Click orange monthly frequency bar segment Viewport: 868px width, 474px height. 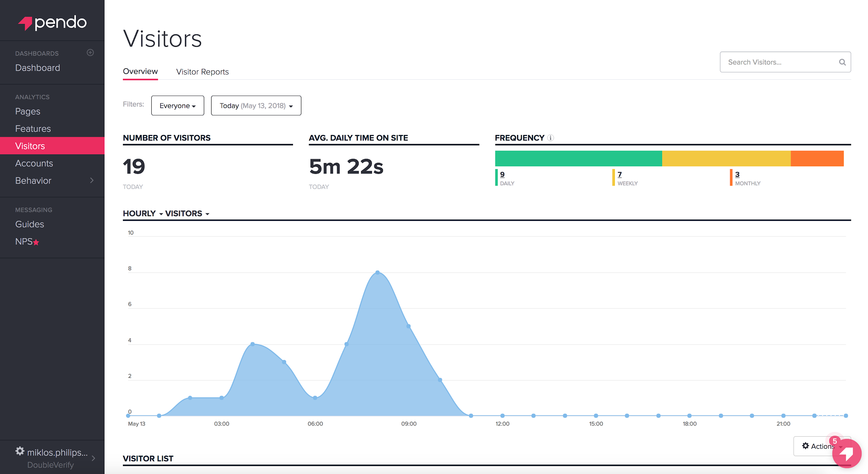point(817,159)
